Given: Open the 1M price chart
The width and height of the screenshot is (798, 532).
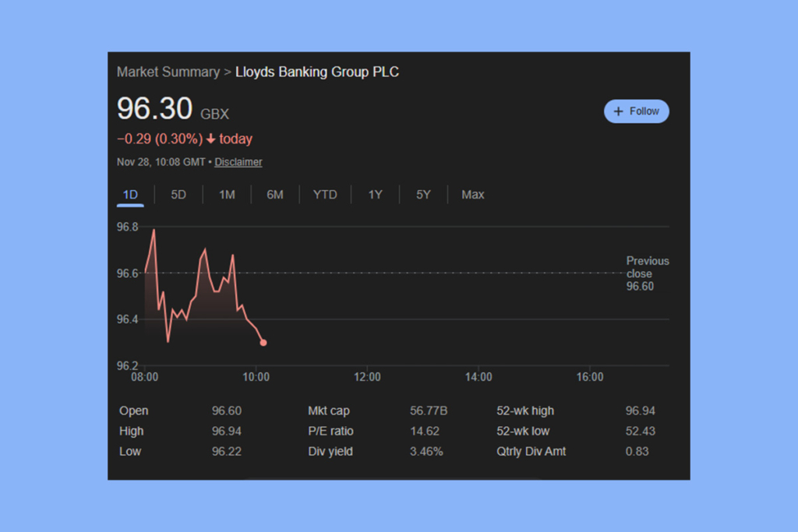Looking at the screenshot, I should pyautogui.click(x=227, y=194).
